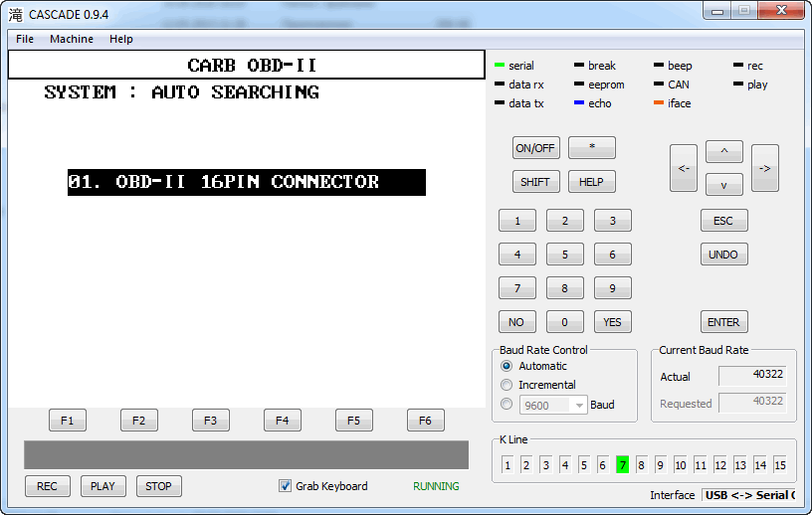The height and width of the screenshot is (515, 812).
Task: Select K Line 15
Action: click(x=780, y=465)
